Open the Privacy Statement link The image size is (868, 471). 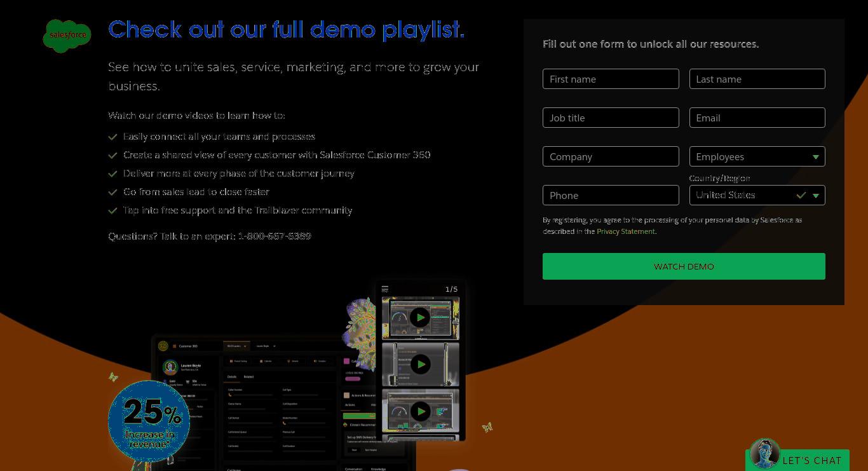tap(625, 231)
